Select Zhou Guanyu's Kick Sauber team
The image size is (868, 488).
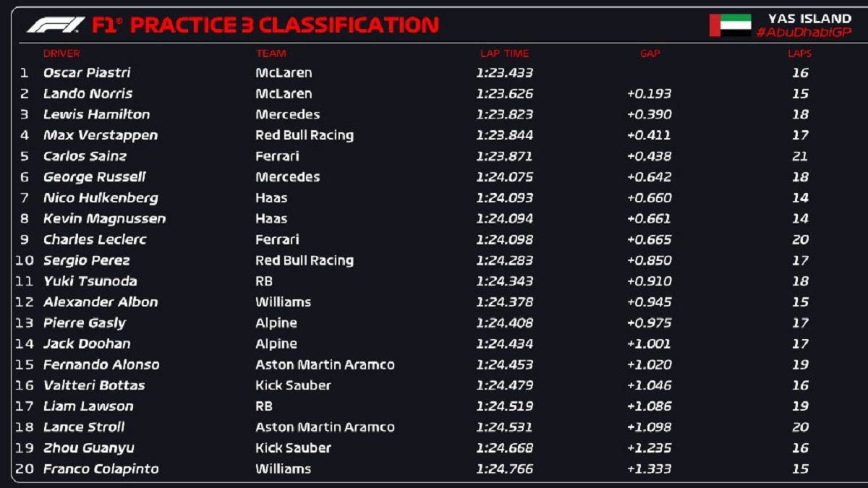point(293,448)
